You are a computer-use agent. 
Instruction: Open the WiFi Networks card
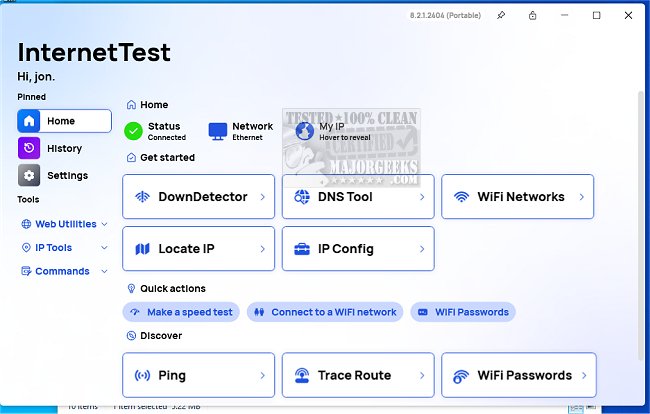tap(517, 197)
